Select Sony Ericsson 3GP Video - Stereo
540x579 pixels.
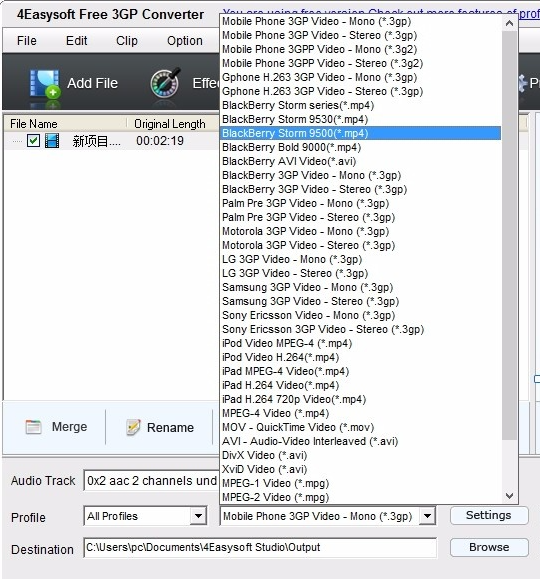pos(360,330)
